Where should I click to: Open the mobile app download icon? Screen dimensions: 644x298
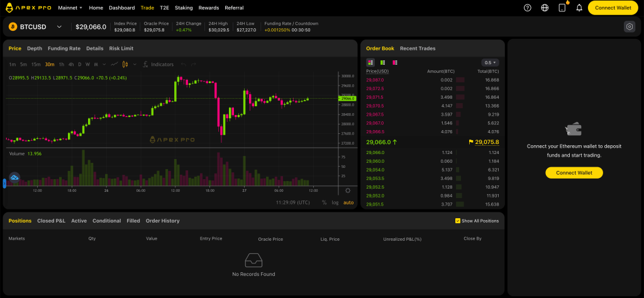point(562,8)
